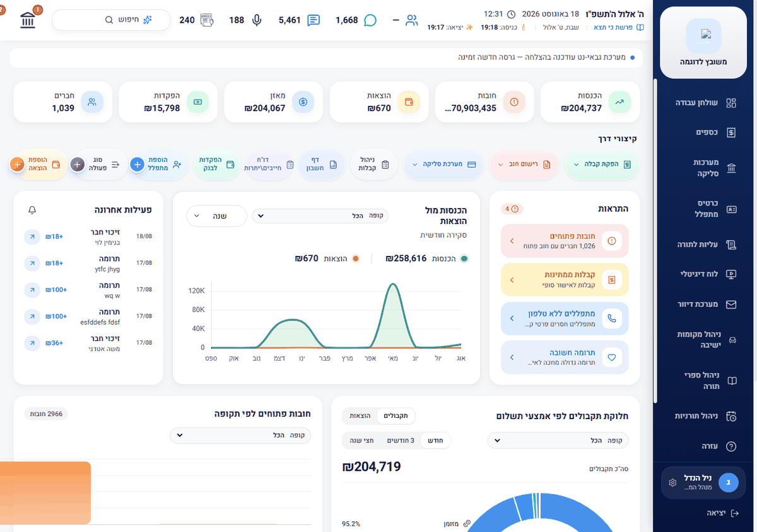
Task: Click the microphone icon next to 188
Action: click(256, 20)
